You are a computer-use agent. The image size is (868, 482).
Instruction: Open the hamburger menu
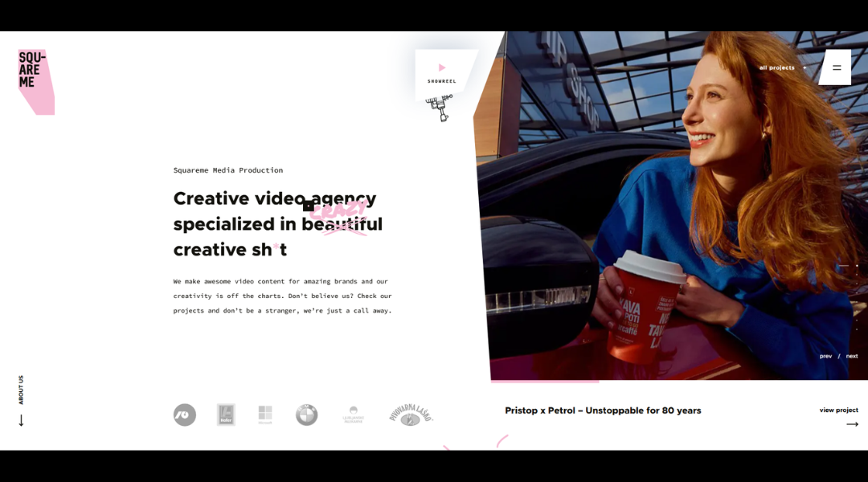coord(837,67)
